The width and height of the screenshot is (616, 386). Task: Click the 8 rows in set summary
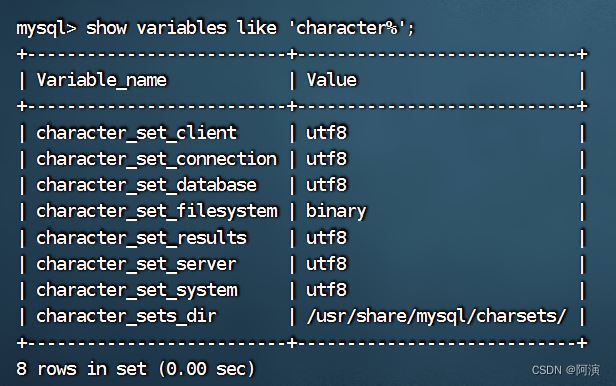coord(136,369)
